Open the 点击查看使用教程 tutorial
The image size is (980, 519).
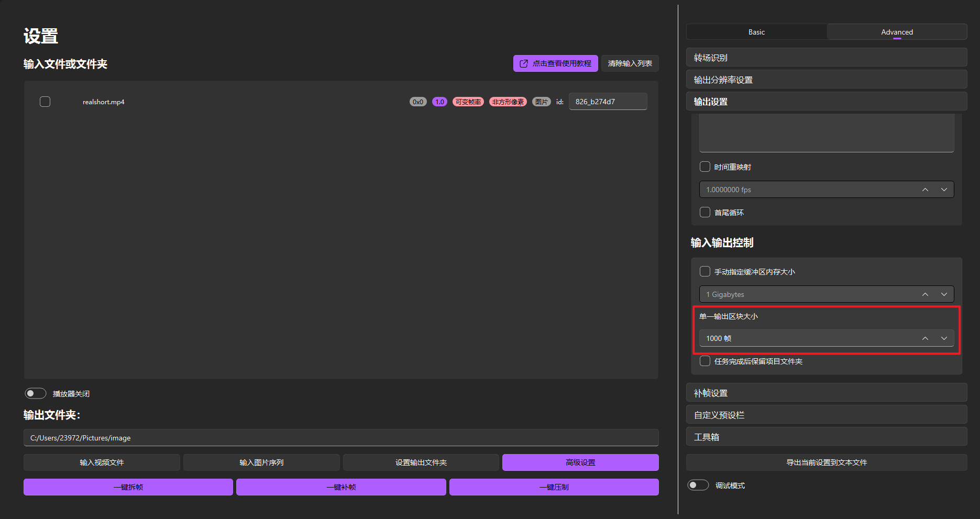(555, 63)
